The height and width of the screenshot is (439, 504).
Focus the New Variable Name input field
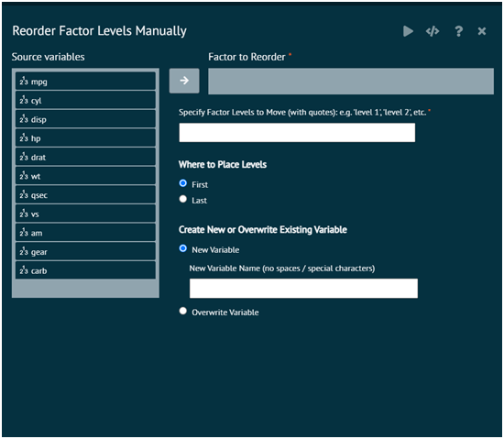pyautogui.click(x=303, y=289)
